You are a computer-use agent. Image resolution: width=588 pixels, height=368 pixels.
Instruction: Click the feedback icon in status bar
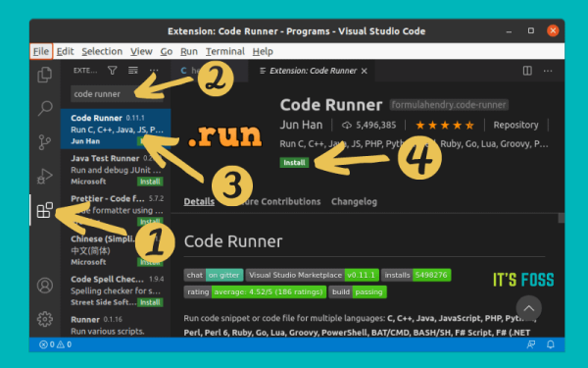click(530, 344)
